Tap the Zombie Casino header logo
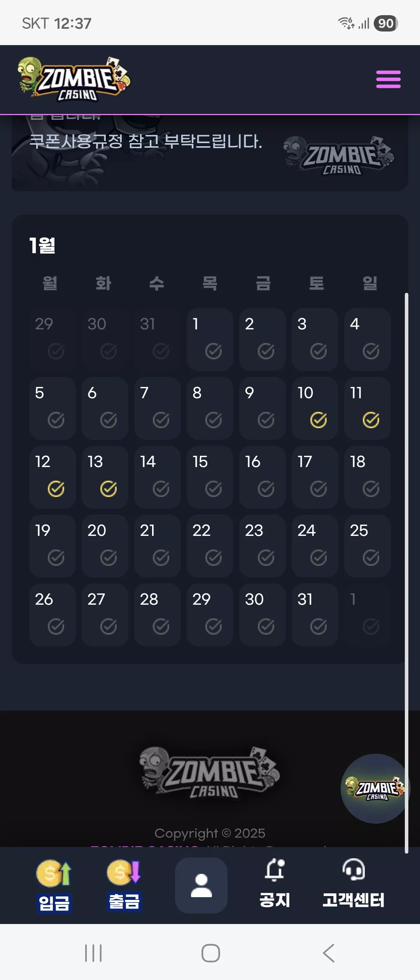Screen dimensions: 420x980 pos(74,79)
